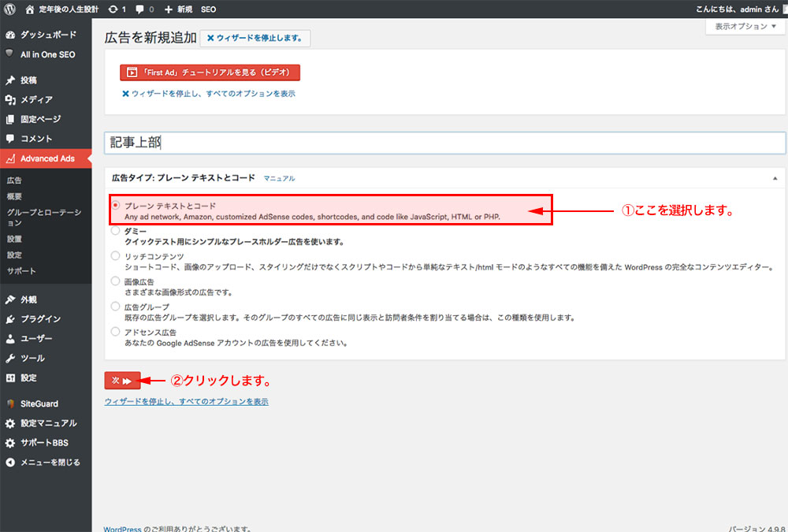Open the サポートBBS gear icon

(10, 443)
